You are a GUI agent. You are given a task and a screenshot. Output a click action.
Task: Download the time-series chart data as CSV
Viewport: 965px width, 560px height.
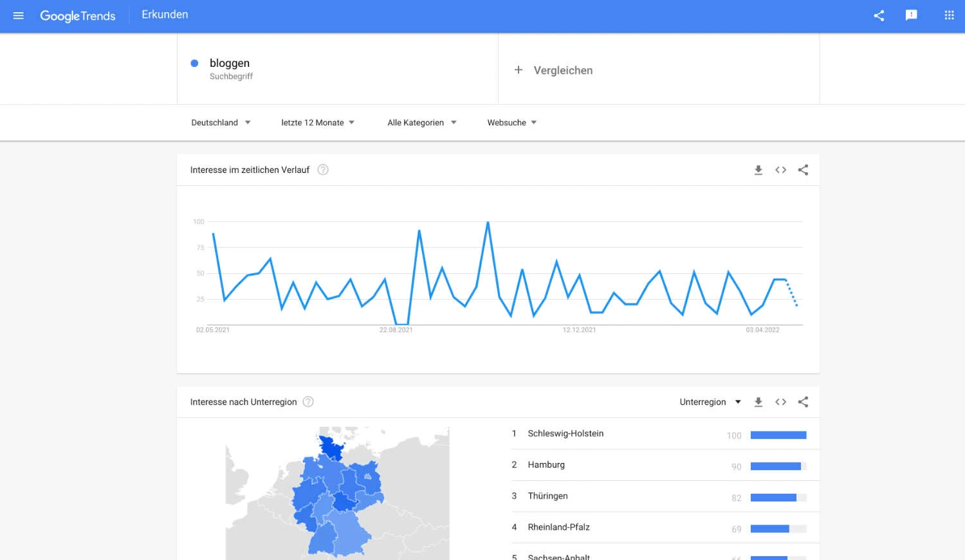click(x=758, y=170)
